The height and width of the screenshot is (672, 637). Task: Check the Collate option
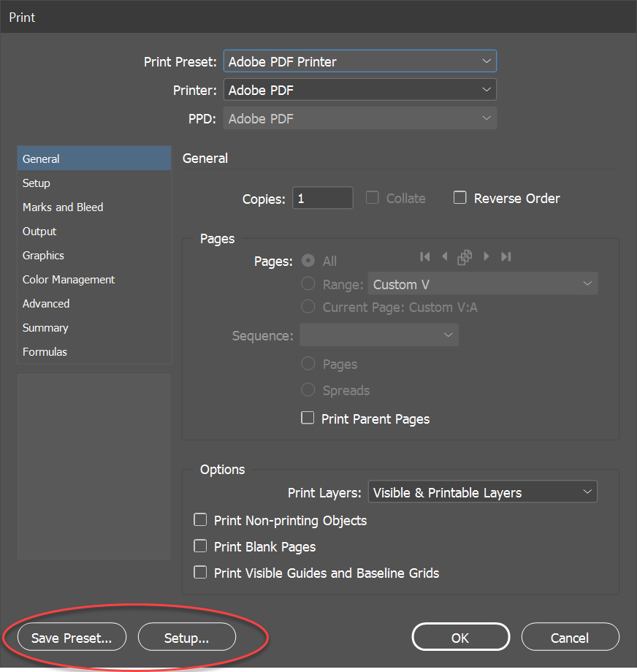tap(372, 197)
